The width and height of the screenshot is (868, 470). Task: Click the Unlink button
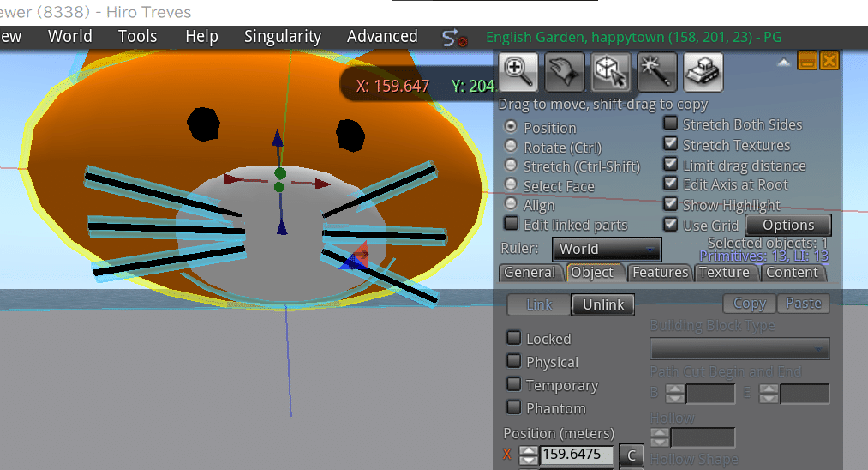[x=603, y=304]
